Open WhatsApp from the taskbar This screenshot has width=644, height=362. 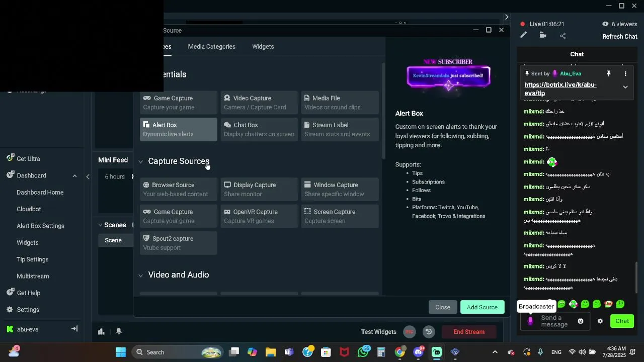363,352
